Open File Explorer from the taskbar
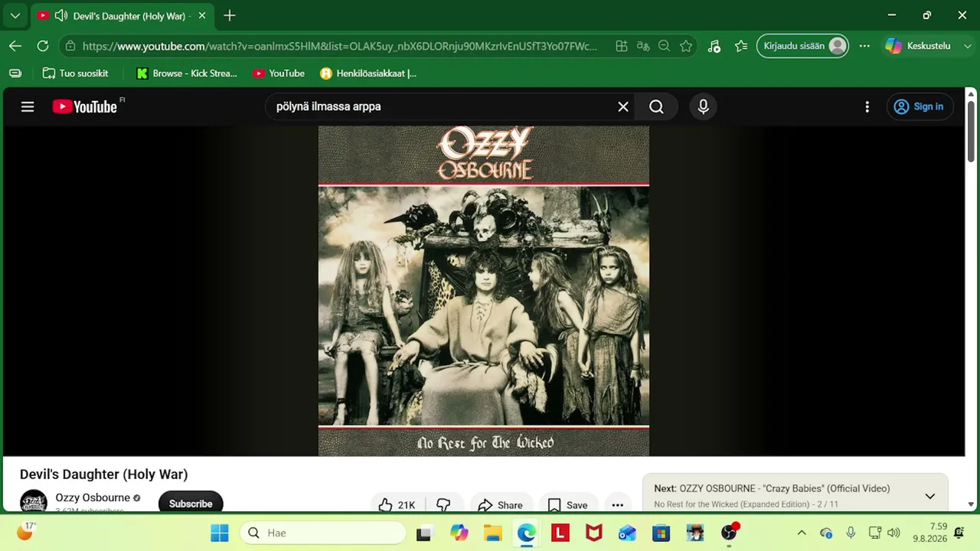Viewport: 980px width, 551px height. pos(492,533)
